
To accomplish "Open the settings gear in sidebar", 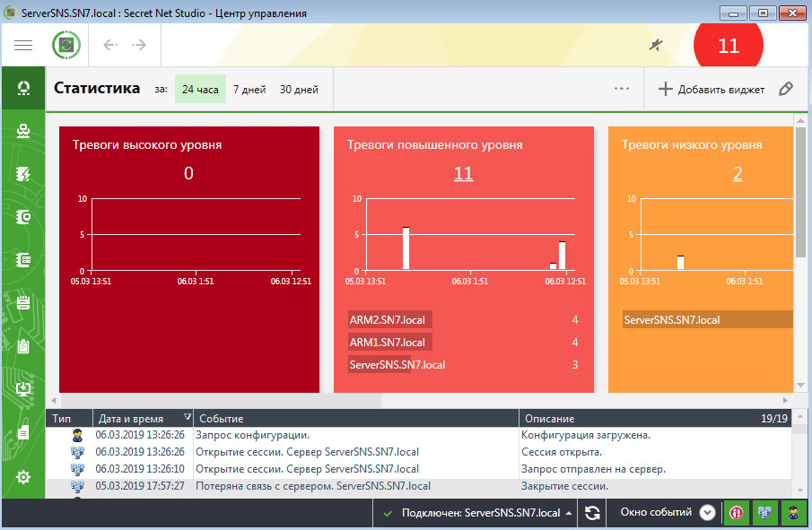I will (x=23, y=477).
